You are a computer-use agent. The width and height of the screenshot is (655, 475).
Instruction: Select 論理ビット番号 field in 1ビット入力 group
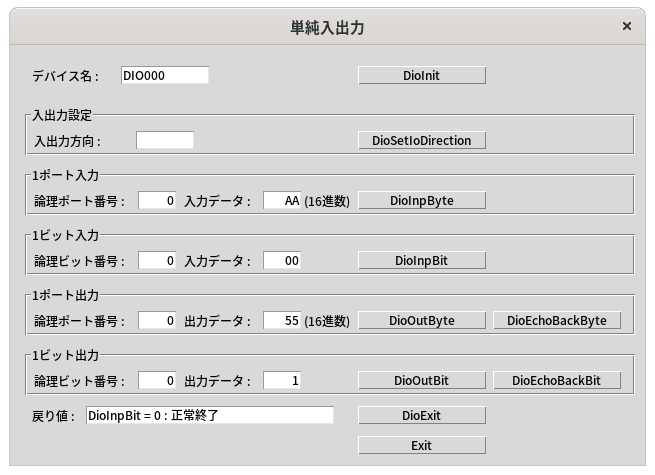(x=157, y=260)
